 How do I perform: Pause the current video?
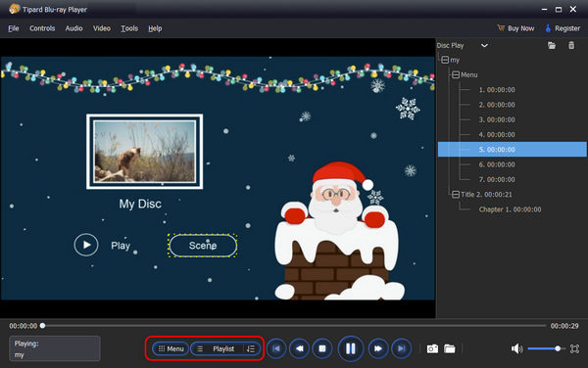point(350,348)
